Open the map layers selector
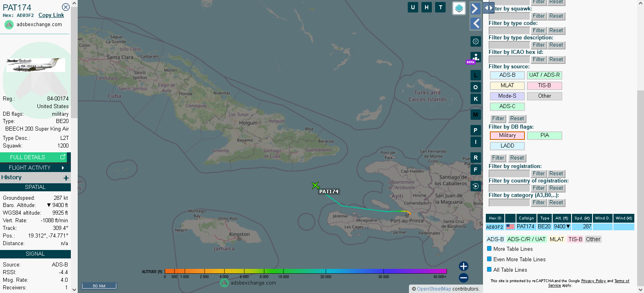This screenshot has height=293, width=644. tap(459, 8)
